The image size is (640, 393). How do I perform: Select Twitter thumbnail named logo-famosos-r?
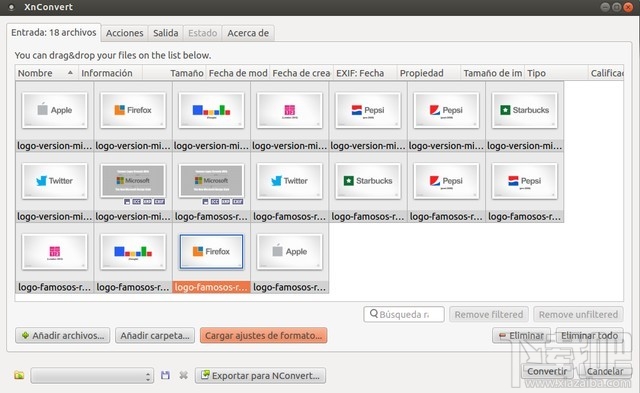click(290, 181)
